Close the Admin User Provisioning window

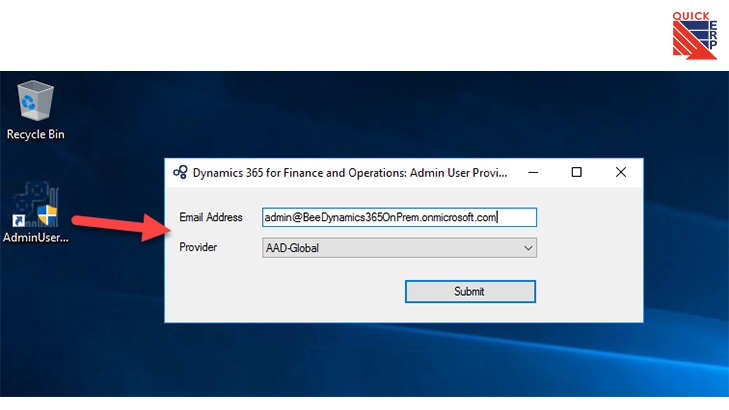click(621, 172)
